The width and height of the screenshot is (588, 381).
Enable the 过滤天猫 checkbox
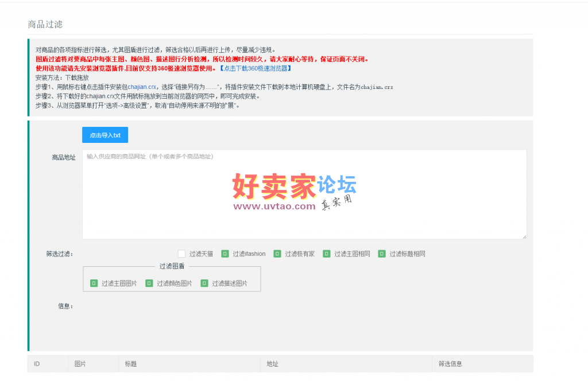point(181,254)
